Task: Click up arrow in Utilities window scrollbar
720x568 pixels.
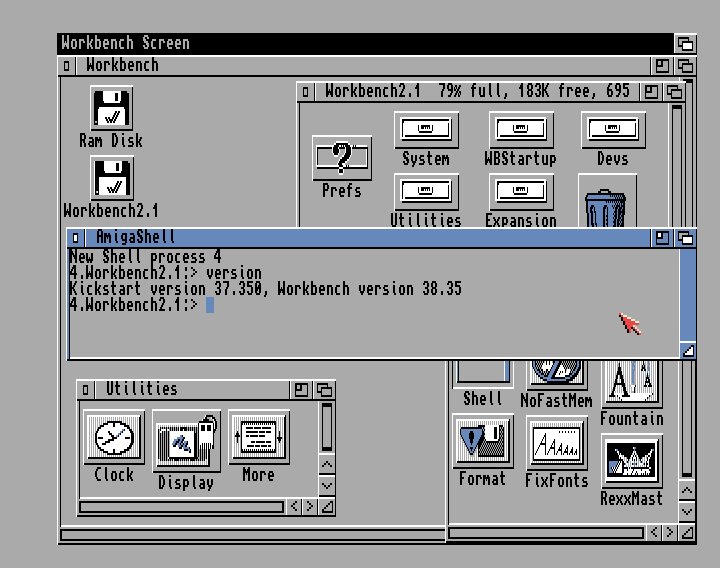Action: (x=327, y=464)
